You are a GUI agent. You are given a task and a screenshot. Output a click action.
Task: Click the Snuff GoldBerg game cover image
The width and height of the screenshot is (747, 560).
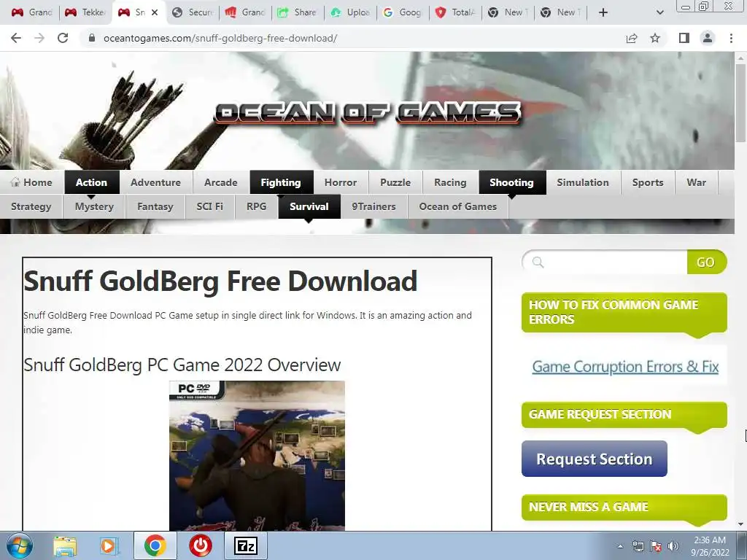pyautogui.click(x=257, y=456)
